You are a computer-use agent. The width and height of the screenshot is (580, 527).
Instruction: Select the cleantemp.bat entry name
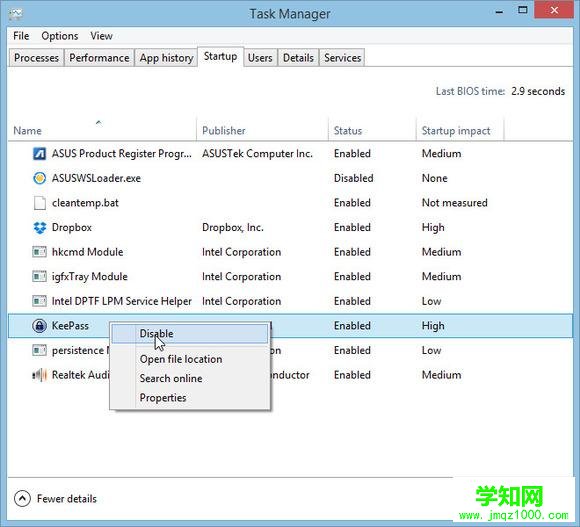[x=85, y=203]
